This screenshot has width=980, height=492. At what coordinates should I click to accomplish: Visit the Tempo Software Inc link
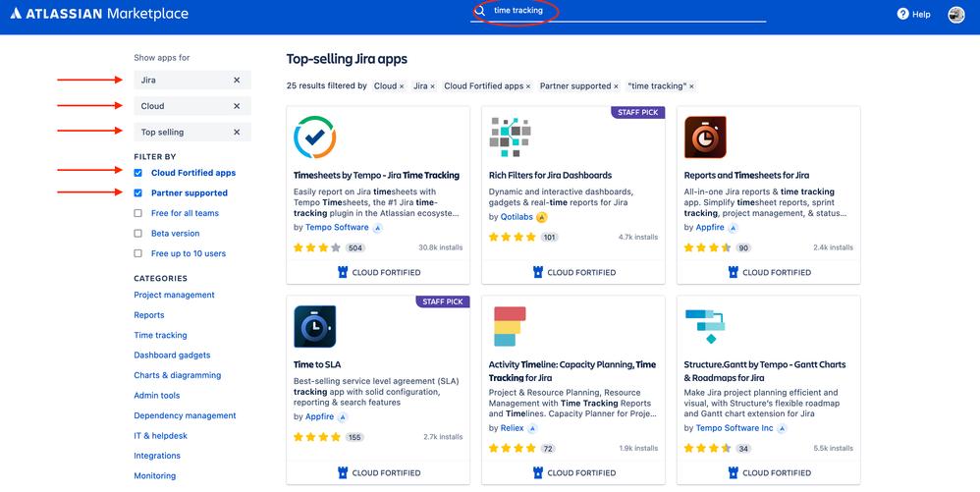coord(734,428)
